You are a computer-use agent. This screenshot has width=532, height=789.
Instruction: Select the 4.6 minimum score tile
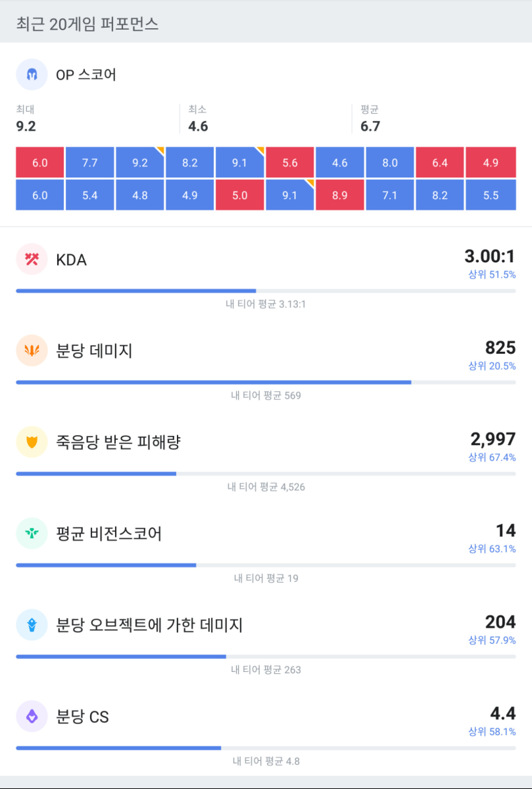[339, 163]
